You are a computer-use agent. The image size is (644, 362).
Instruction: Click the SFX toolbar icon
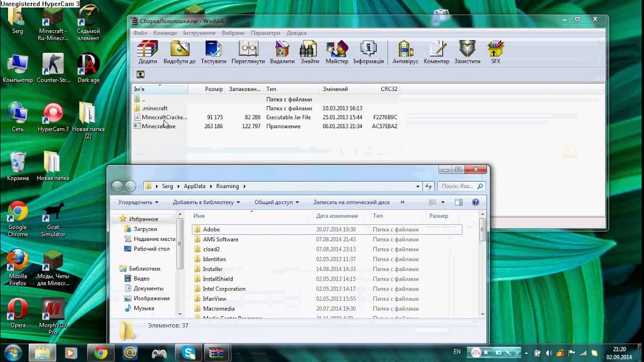coord(496,53)
